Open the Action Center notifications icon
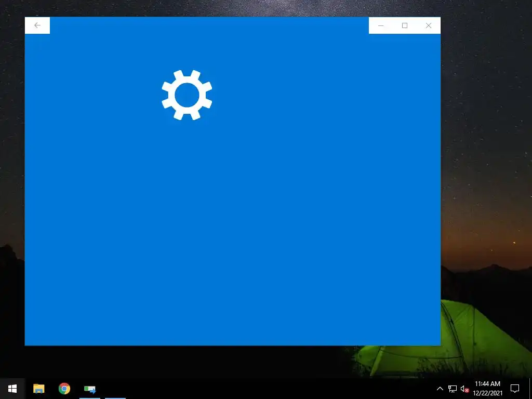 point(515,389)
